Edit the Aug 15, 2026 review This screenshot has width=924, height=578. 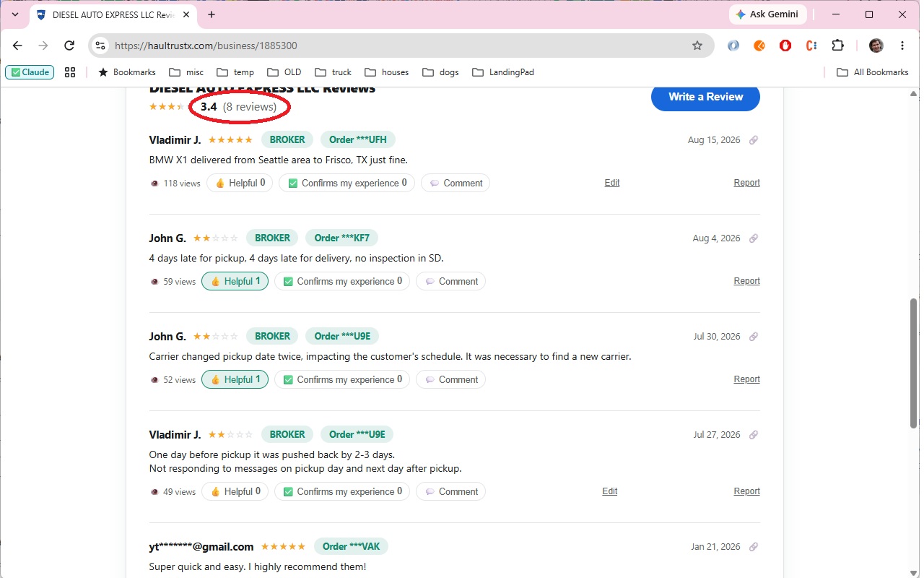pyautogui.click(x=612, y=183)
